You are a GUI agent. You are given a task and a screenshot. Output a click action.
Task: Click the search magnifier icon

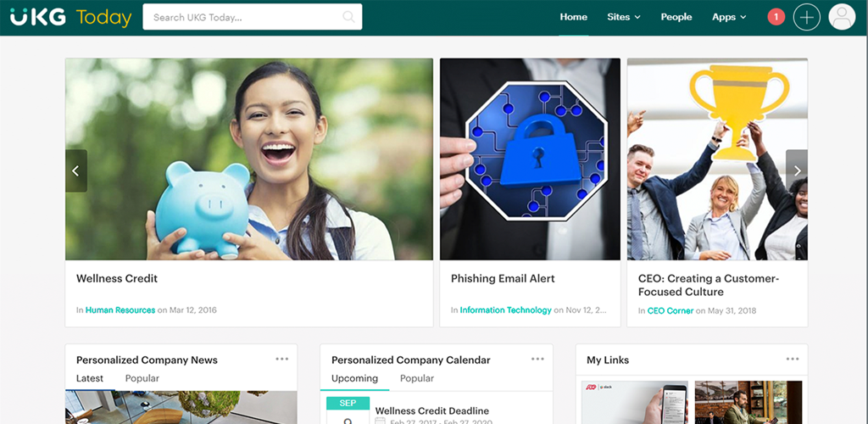pyautogui.click(x=348, y=17)
